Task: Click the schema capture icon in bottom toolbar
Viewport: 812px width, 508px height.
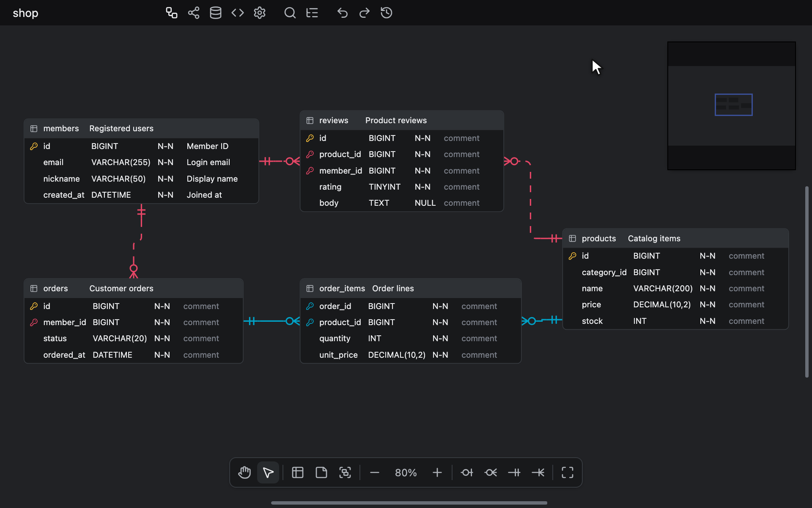Action: (x=345, y=472)
